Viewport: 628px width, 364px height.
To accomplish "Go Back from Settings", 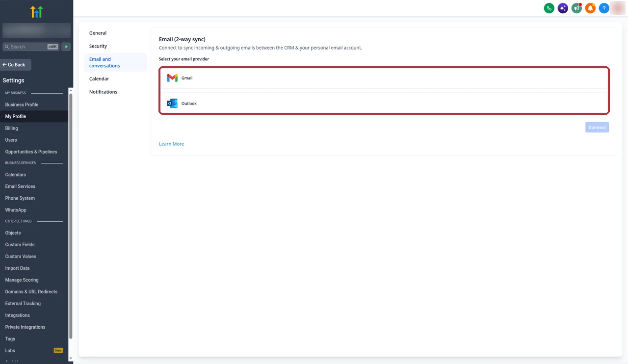I will pos(16,65).
